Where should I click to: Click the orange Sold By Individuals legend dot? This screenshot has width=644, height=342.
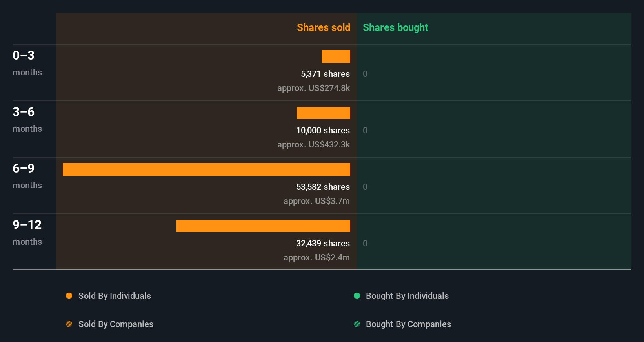click(69, 296)
